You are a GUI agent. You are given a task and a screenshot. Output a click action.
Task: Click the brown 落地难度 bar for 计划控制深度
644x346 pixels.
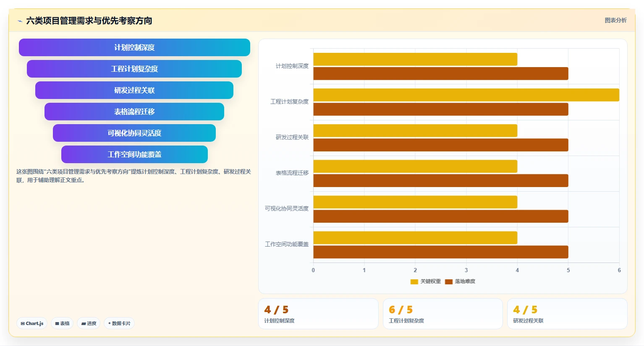441,73
